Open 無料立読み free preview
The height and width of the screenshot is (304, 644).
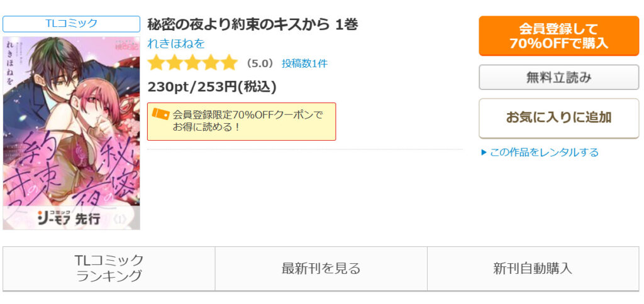pyautogui.click(x=558, y=77)
